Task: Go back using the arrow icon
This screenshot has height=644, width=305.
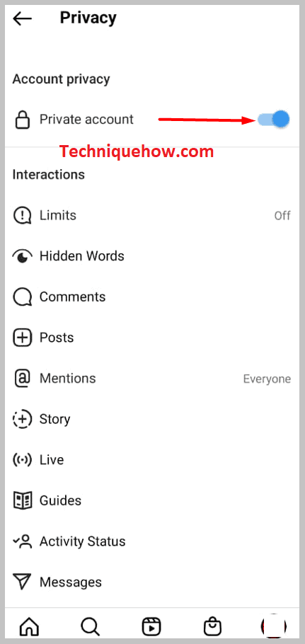Action: click(22, 18)
